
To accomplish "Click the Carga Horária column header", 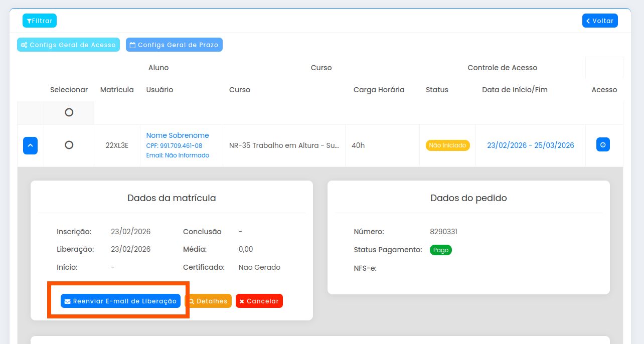I will [x=379, y=90].
